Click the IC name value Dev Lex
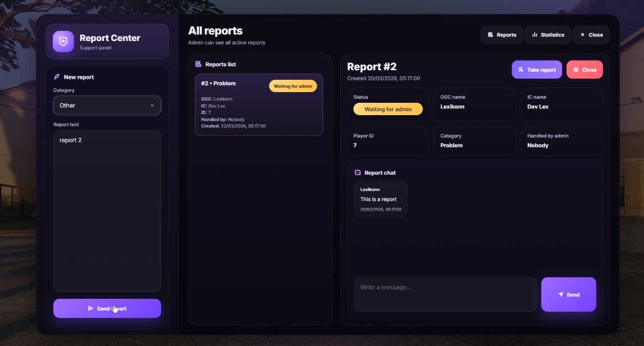This screenshot has width=644, height=346. click(538, 106)
